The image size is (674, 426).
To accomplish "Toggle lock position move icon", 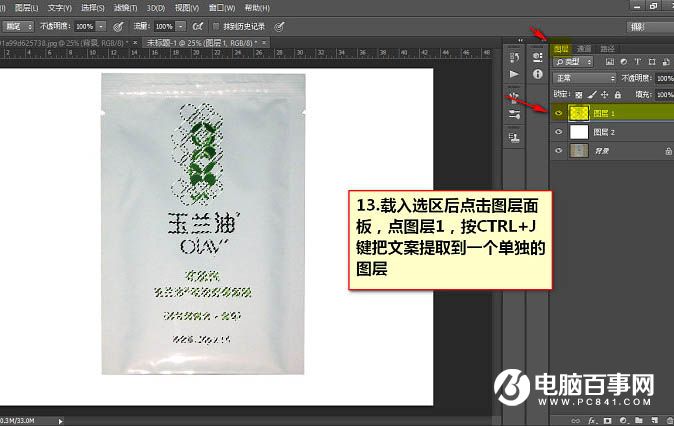I will [x=605, y=95].
